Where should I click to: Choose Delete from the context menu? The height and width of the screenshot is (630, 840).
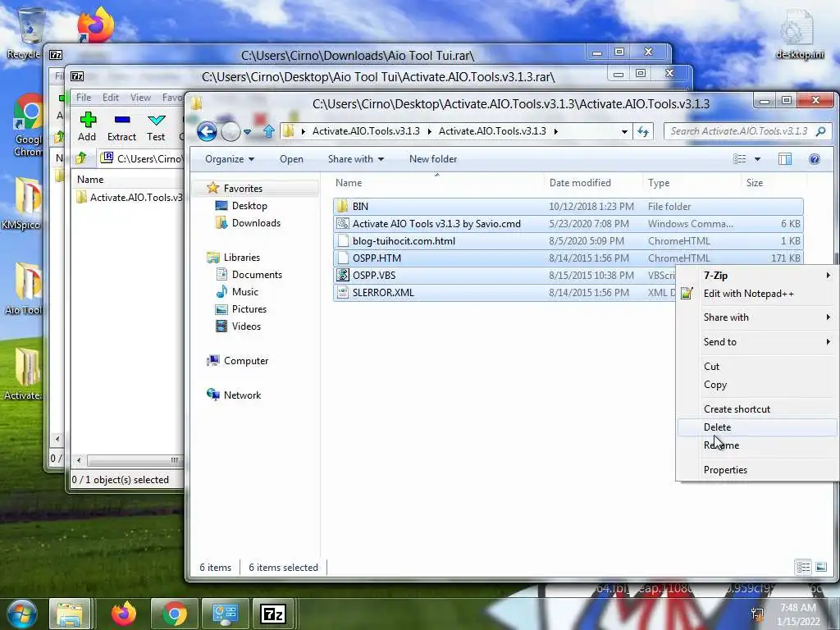(x=757, y=427)
